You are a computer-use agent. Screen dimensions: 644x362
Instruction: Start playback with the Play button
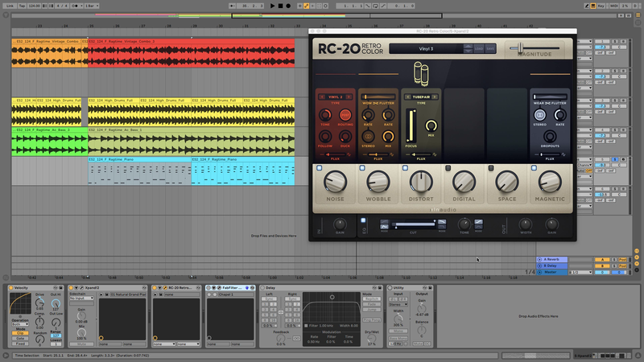click(x=272, y=6)
